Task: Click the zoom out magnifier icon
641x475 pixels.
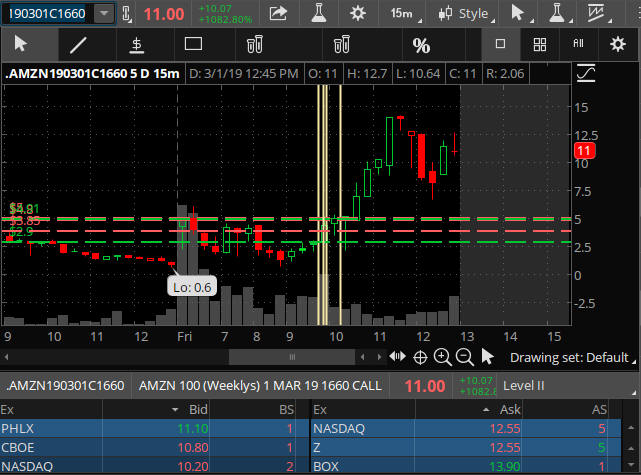Action: pos(465,357)
